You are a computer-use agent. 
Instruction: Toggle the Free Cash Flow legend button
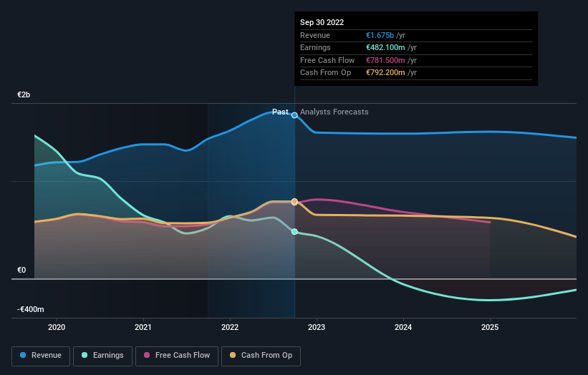tap(177, 356)
